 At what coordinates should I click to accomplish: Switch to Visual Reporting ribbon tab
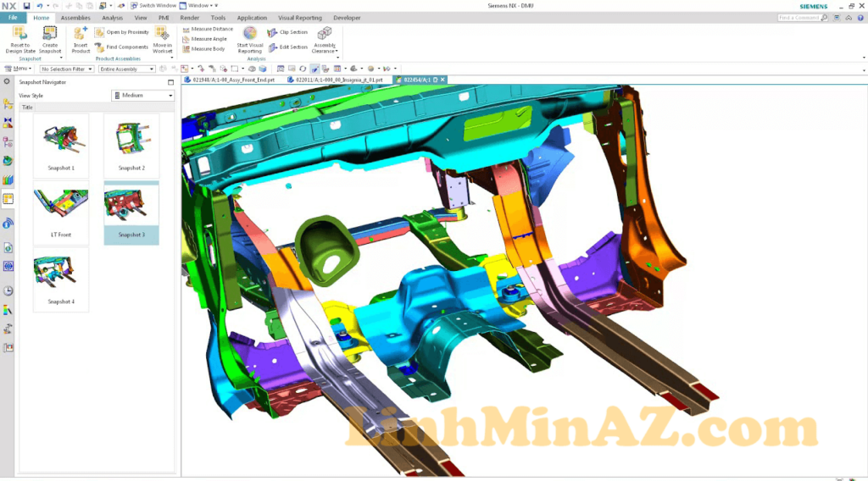click(299, 18)
